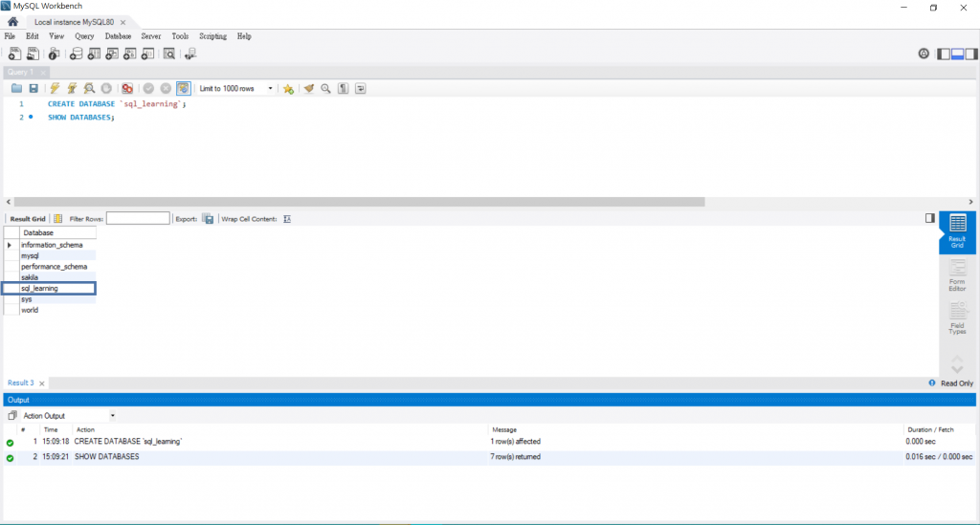The width and height of the screenshot is (980, 525).
Task: Click the Filter Rows input field
Action: (138, 218)
